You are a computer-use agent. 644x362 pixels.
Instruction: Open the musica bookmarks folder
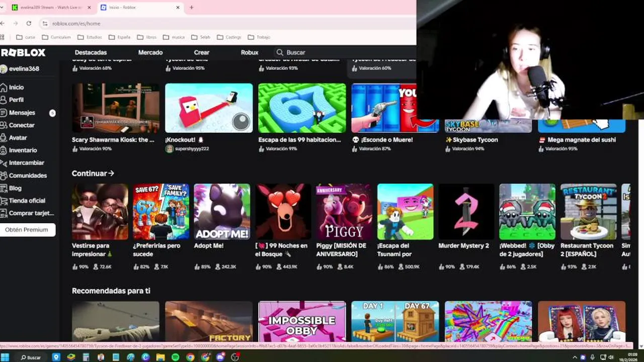(174, 37)
